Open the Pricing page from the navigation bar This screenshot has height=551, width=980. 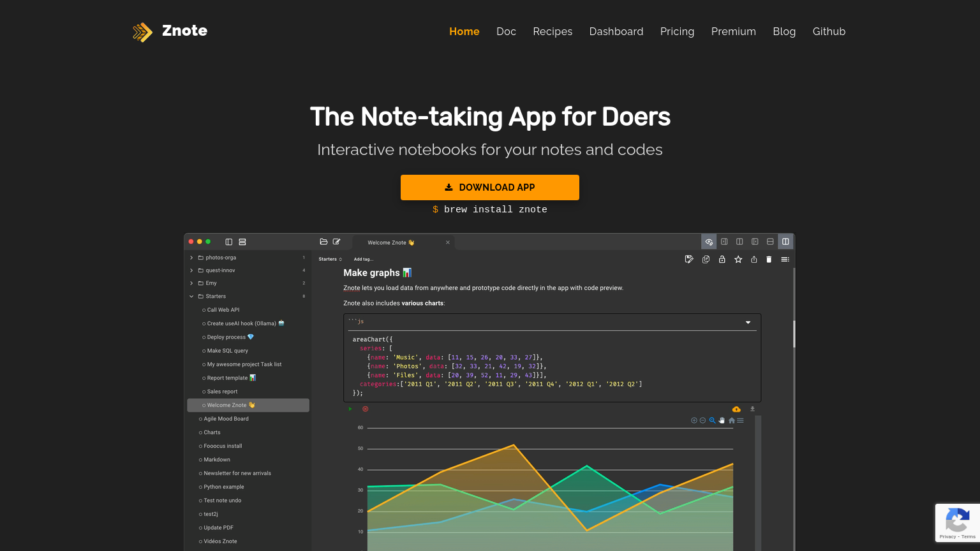pyautogui.click(x=677, y=31)
